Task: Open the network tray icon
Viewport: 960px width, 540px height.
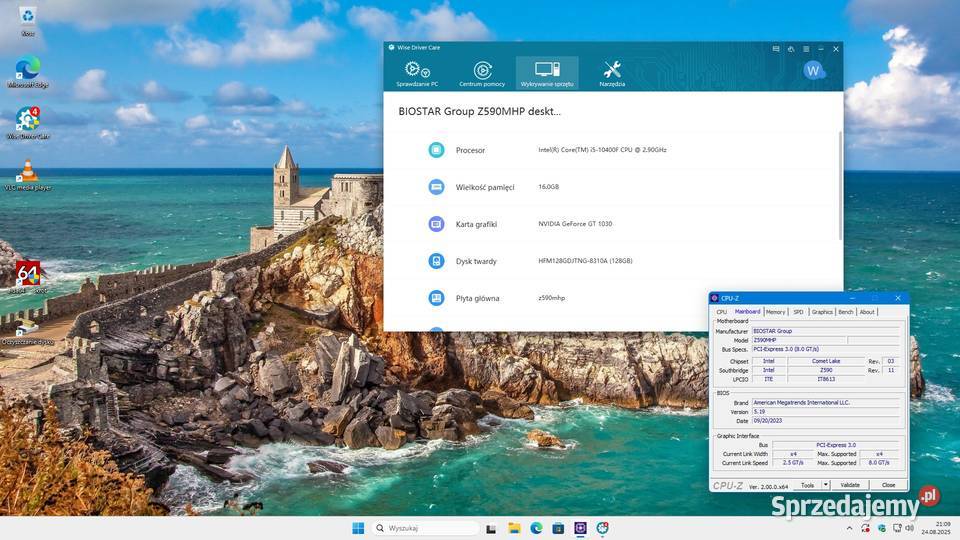Action: 896,528
